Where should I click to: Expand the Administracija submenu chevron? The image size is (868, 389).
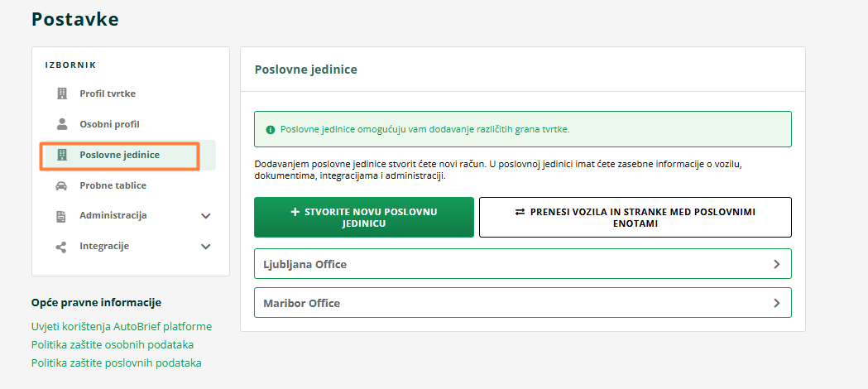click(x=206, y=216)
